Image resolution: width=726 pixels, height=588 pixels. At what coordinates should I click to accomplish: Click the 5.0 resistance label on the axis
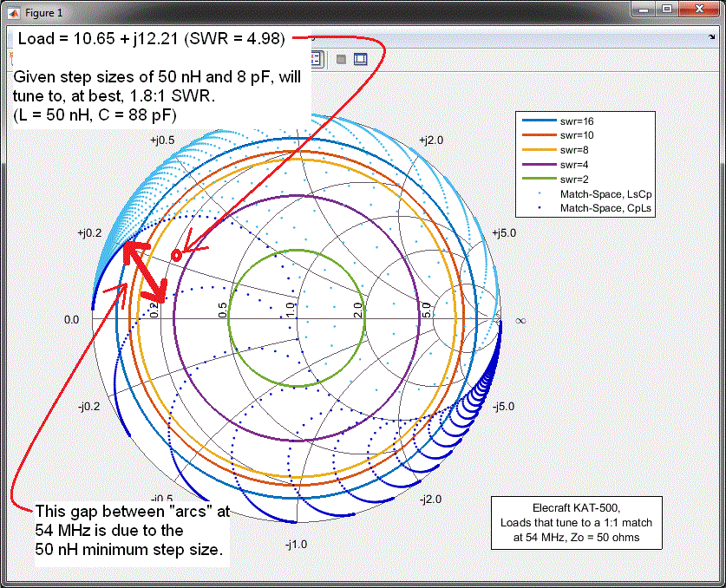point(427,310)
